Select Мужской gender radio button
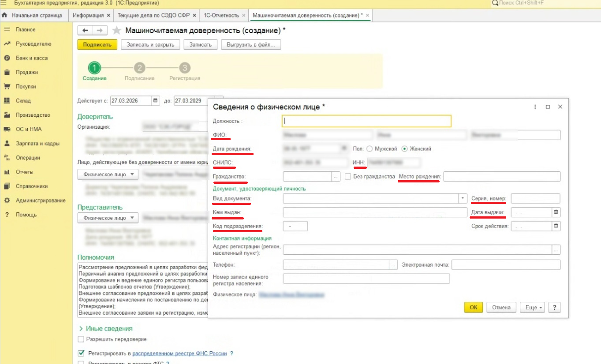 click(370, 149)
